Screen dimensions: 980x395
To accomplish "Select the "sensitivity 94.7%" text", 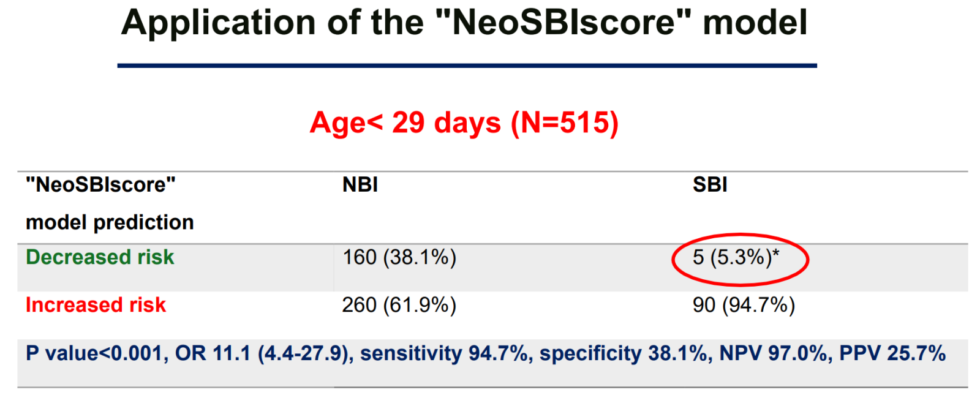I will pos(444,353).
